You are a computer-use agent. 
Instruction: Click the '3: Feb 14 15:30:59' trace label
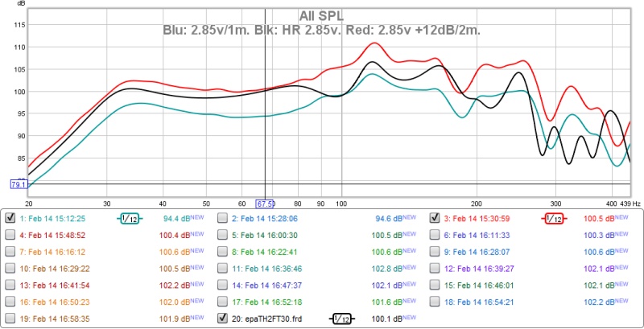(477, 219)
